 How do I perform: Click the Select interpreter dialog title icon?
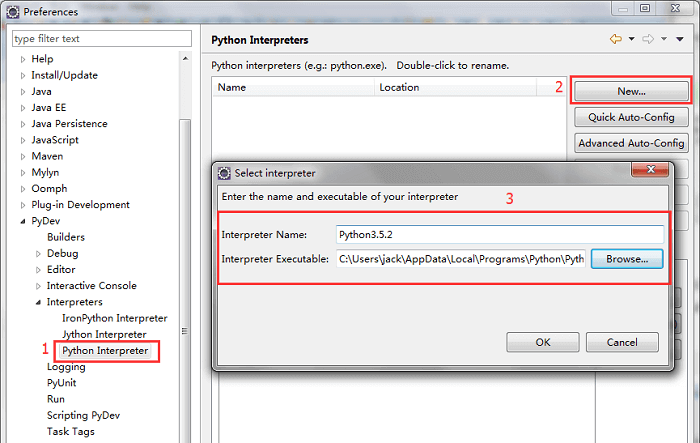(x=224, y=173)
